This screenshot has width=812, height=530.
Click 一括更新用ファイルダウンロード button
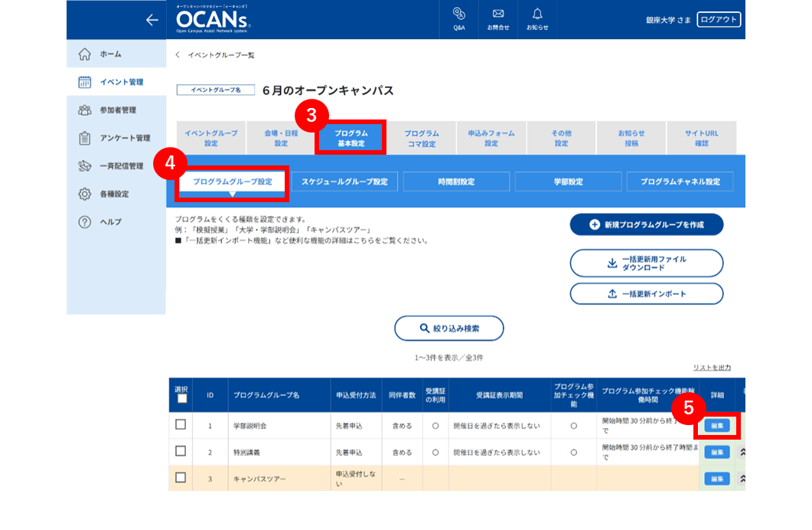click(x=646, y=263)
